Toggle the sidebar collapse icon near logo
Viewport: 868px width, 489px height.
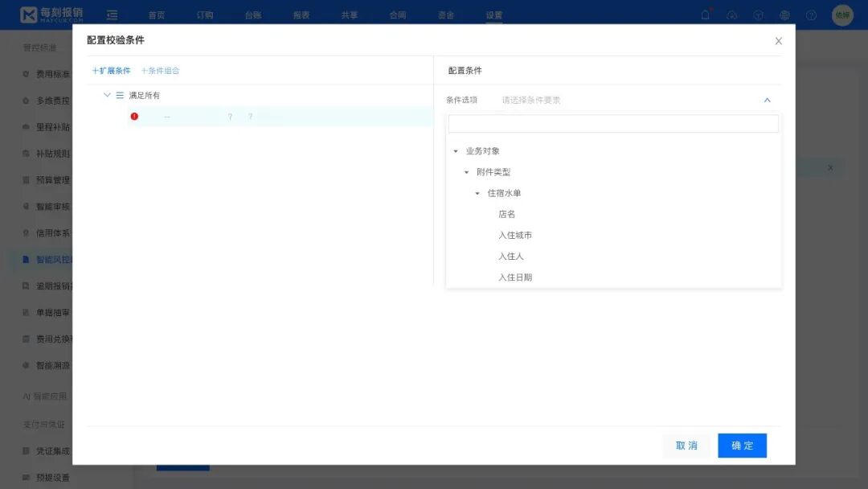point(113,15)
